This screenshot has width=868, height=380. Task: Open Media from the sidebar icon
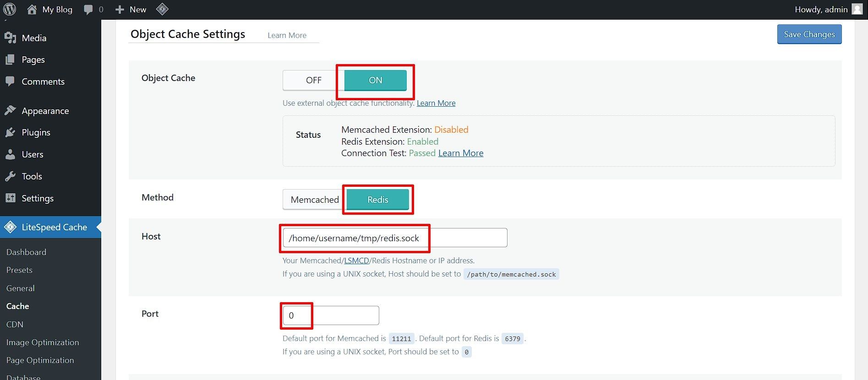pos(10,38)
